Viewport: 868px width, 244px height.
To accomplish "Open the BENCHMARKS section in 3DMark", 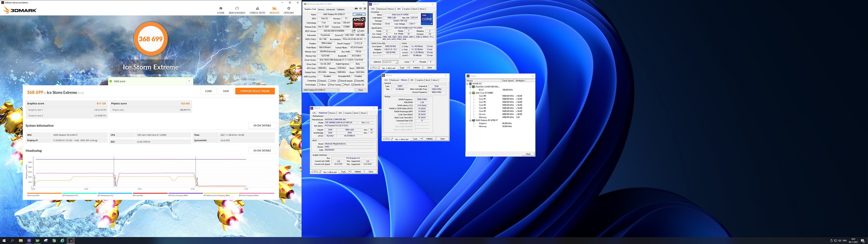I will [237, 10].
